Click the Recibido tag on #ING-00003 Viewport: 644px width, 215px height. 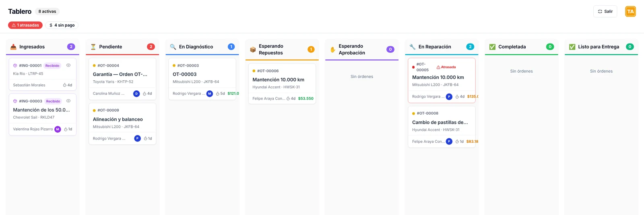[x=53, y=101]
